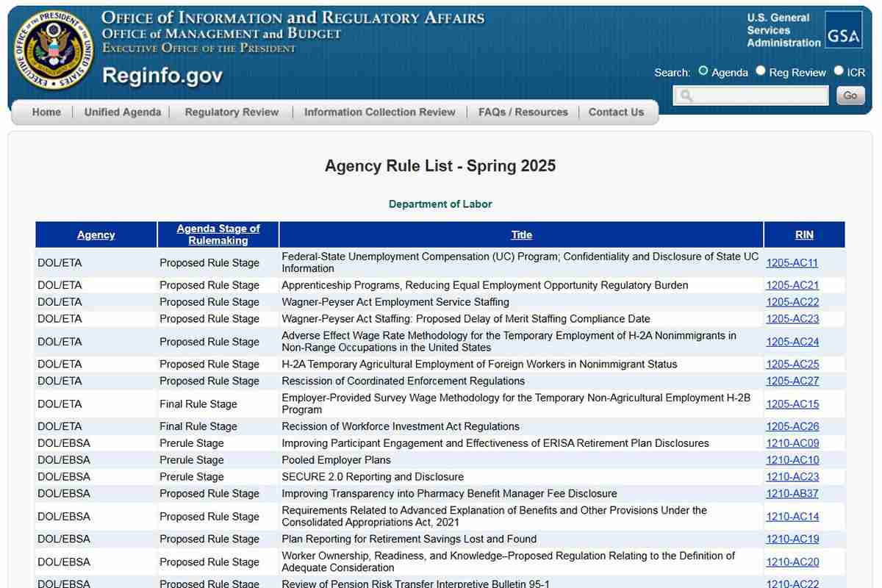Open the Home menu item
This screenshot has height=588, width=882.
click(x=46, y=112)
